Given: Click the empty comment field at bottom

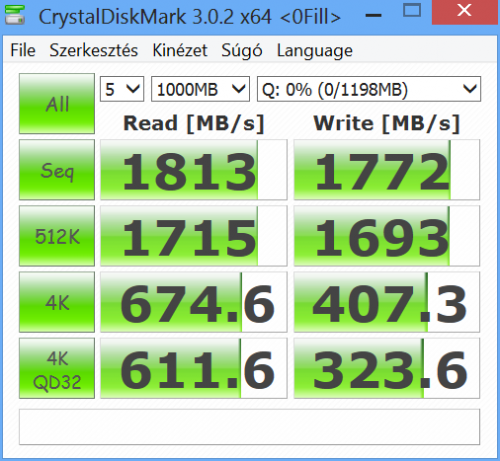Looking at the screenshot, I should 249,427.
